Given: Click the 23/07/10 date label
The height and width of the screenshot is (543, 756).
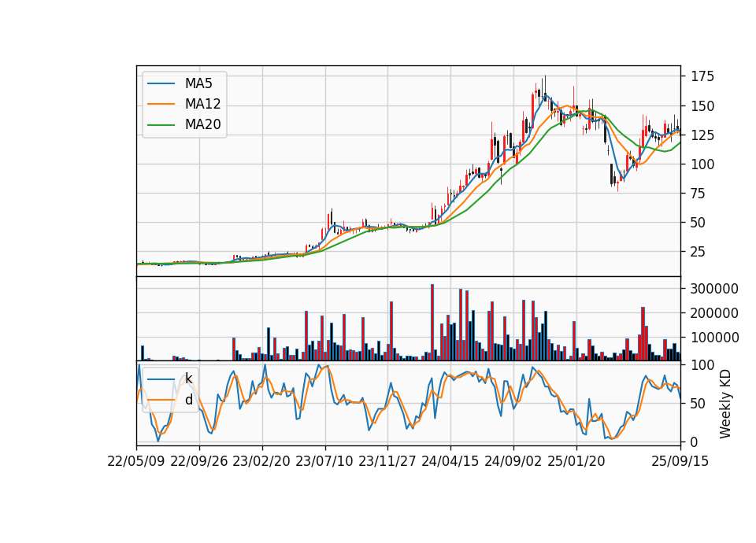Looking at the screenshot, I should coord(324,462).
